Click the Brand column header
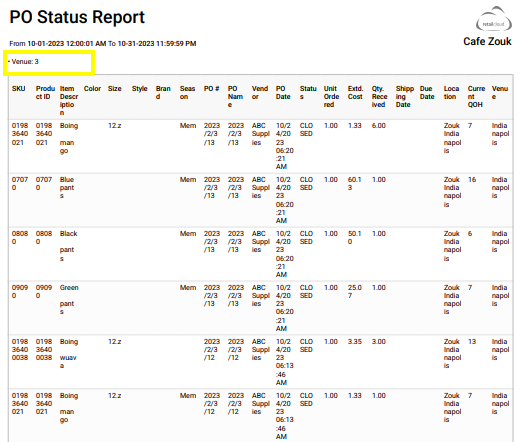The image size is (522, 442). coord(163,93)
